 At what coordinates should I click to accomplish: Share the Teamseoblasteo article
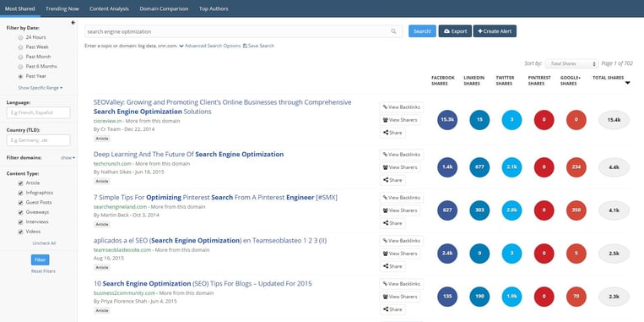tap(392, 266)
